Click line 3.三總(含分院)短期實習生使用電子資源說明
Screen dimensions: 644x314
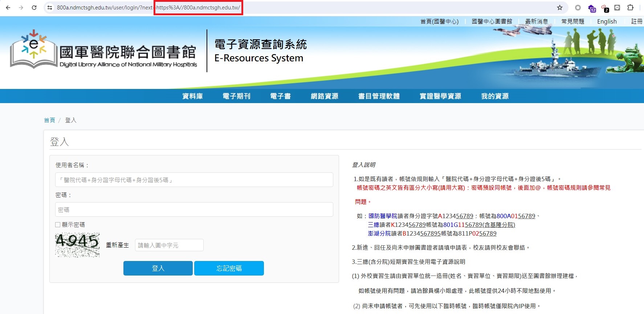408,262
